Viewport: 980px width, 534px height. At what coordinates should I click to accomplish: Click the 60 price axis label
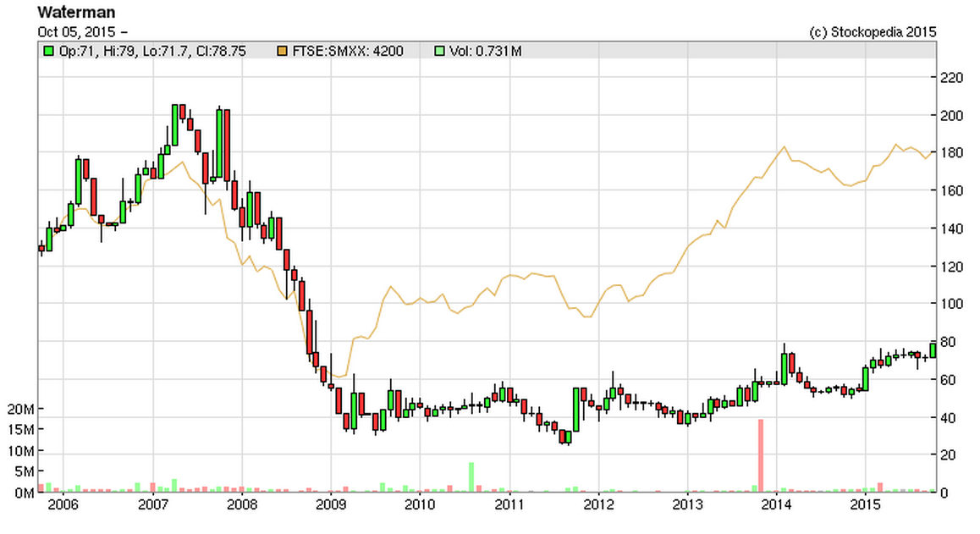tap(948, 380)
